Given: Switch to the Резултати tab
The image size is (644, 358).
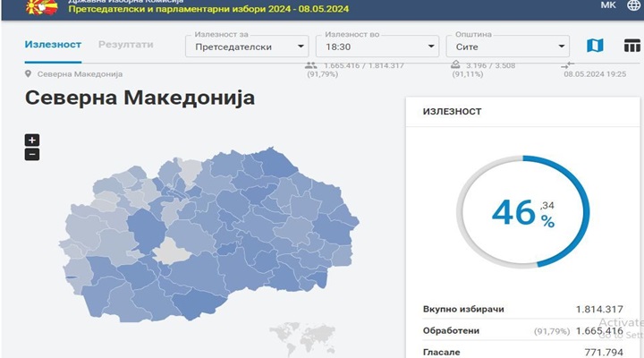Looking at the screenshot, I should pos(125,44).
